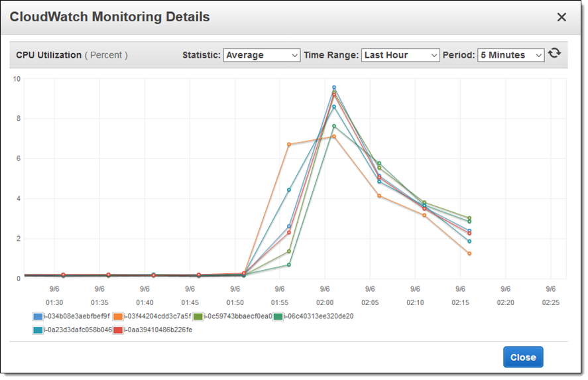Click the refresh icon next to Period
This screenshot has height=380, width=588.
pyautogui.click(x=554, y=54)
